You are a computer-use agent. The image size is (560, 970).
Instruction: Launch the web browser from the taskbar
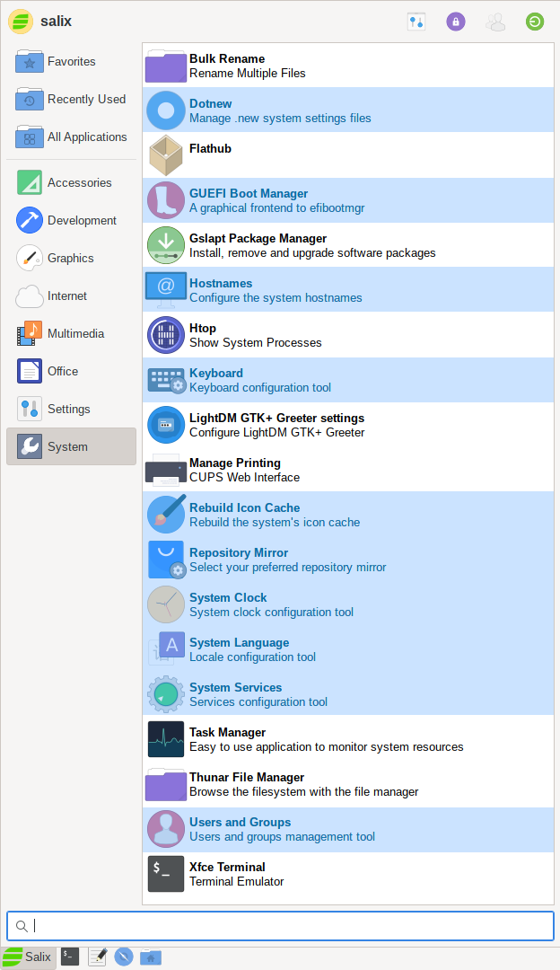click(x=124, y=957)
